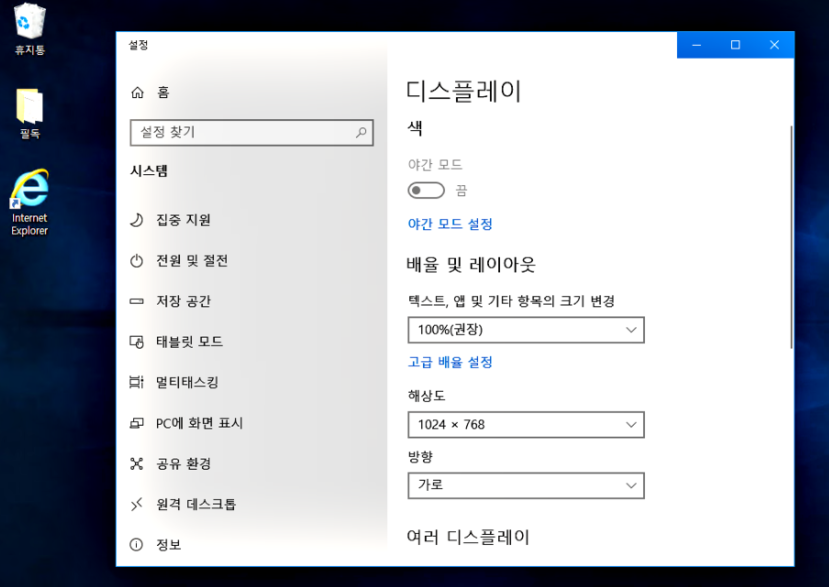Click the 시스템 category label in the sidebar
Viewport: 829px width, 587px height.
149,171
